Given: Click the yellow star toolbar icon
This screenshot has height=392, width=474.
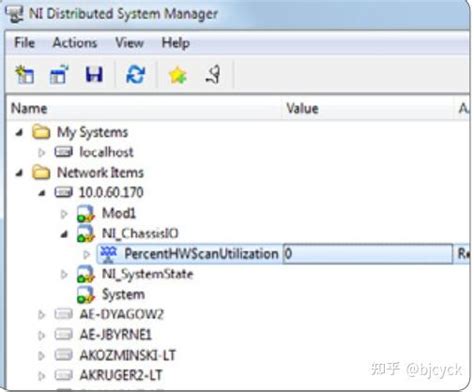Looking at the screenshot, I should click(177, 75).
